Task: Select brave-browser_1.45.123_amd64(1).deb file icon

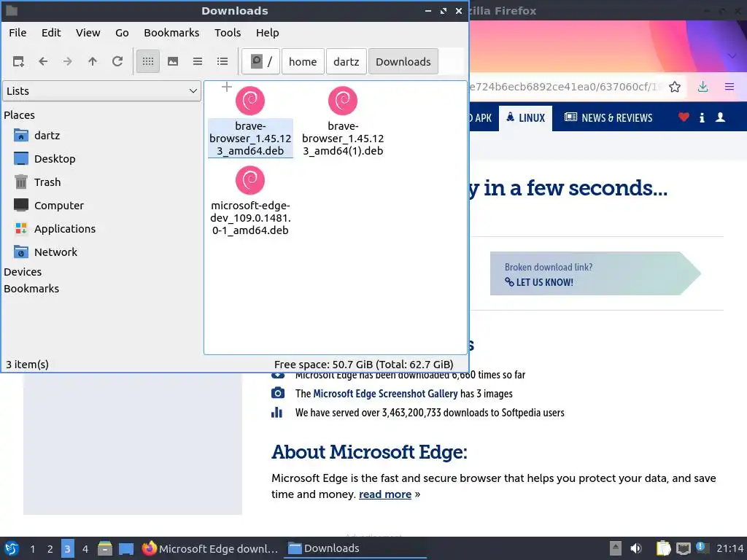Action: click(x=343, y=101)
